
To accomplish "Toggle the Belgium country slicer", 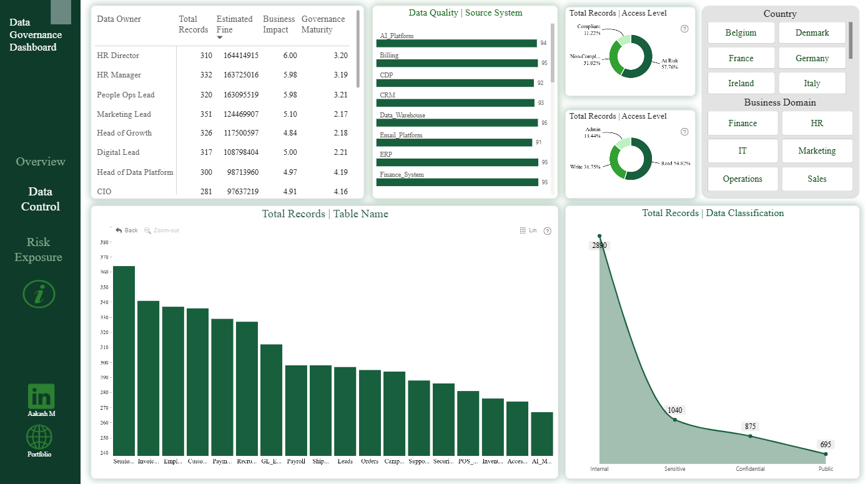I will [x=741, y=33].
